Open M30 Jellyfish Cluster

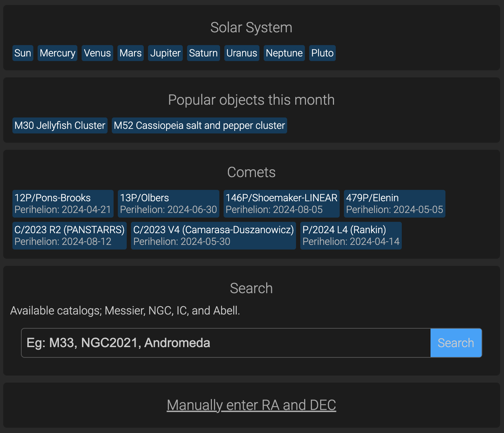60,126
